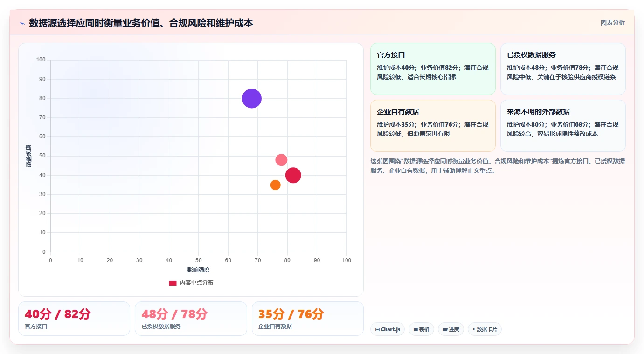
Task: Click the icon inside the Chart.js chip
Action: [377, 330]
